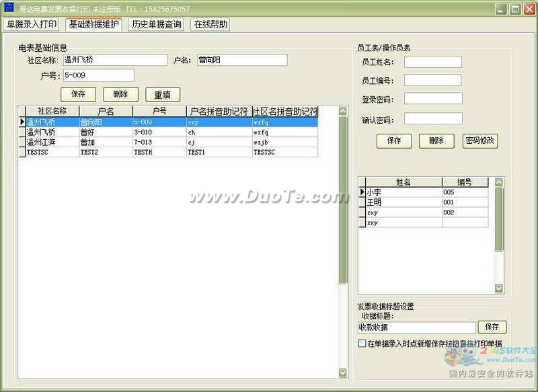Viewport: 538px width, 392px height.
Task: Select cell cxy in highlighted row
Action: tap(219, 122)
